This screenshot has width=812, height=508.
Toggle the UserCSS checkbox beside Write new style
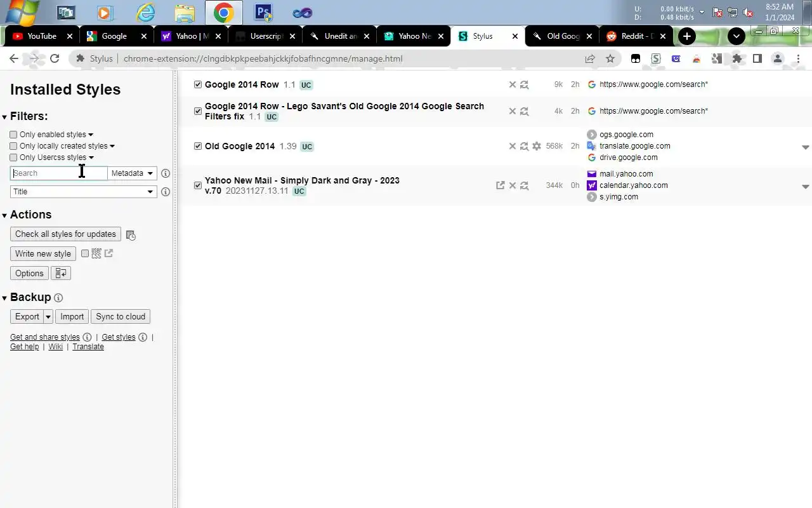(85, 253)
